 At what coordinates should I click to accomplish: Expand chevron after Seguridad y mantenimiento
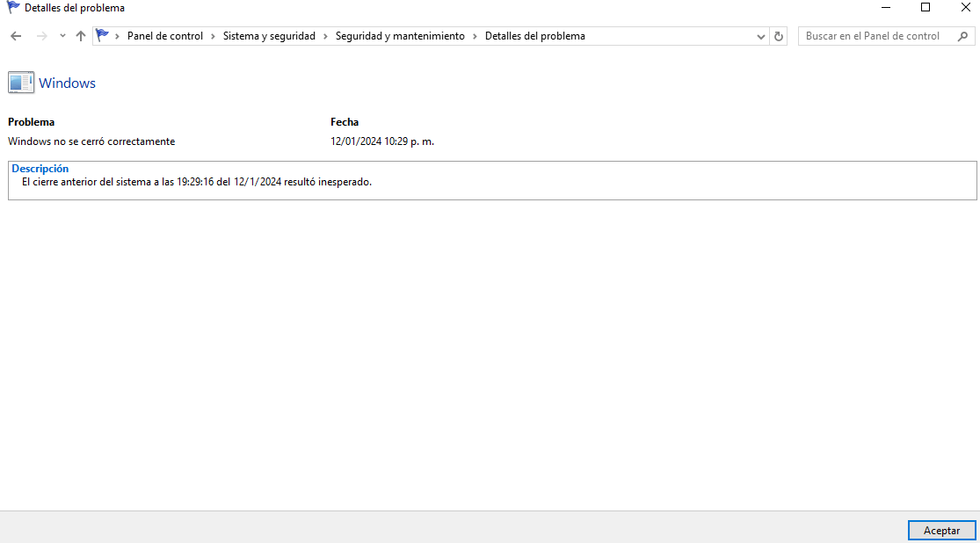(475, 36)
